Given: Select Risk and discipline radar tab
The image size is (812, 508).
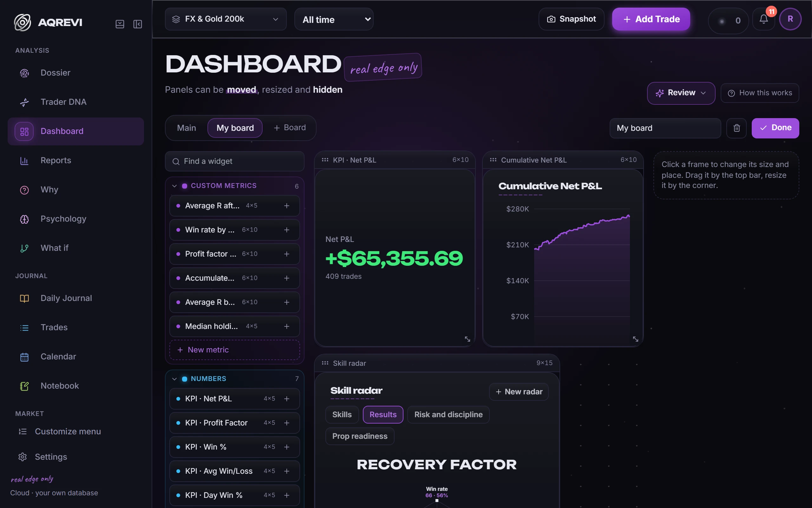Looking at the screenshot, I should (x=448, y=415).
